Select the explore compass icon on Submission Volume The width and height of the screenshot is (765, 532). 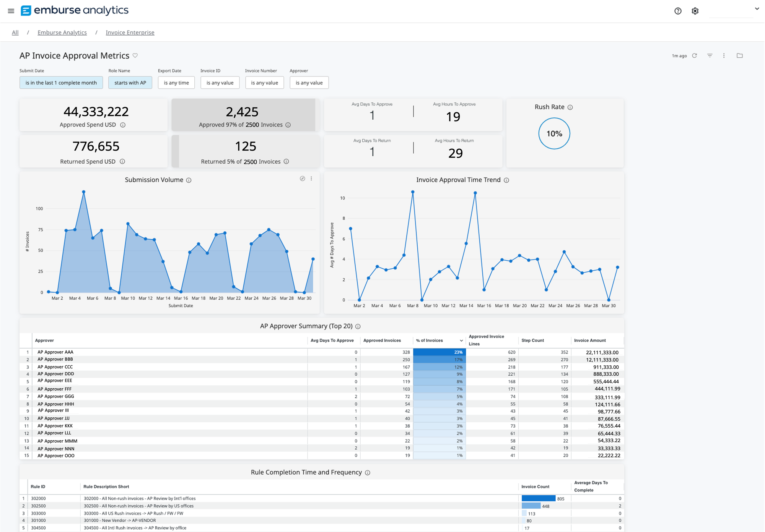tap(303, 178)
